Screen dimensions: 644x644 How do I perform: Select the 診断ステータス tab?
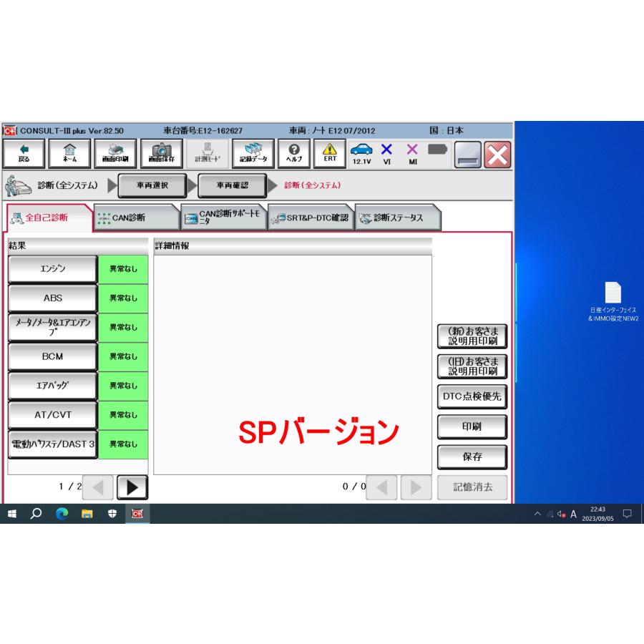[x=398, y=218]
